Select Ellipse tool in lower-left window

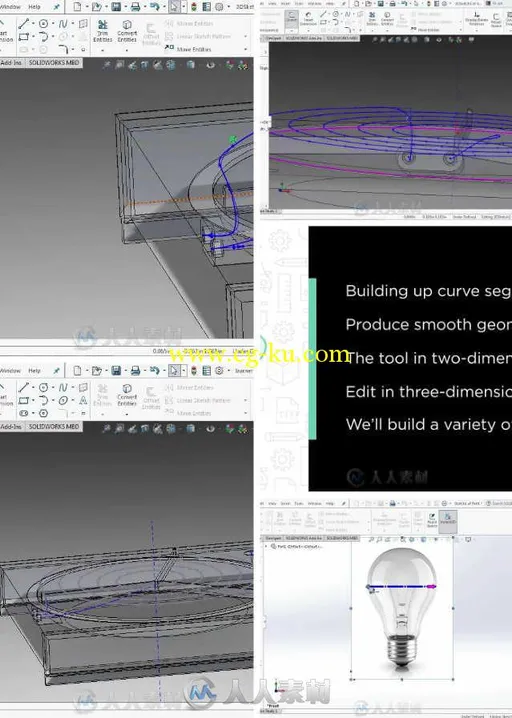[x=63, y=400]
